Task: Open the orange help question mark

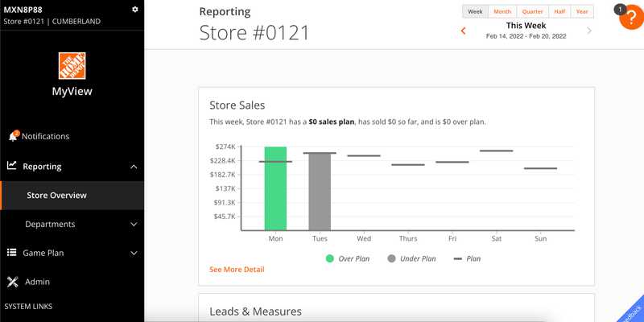Action: point(631,18)
